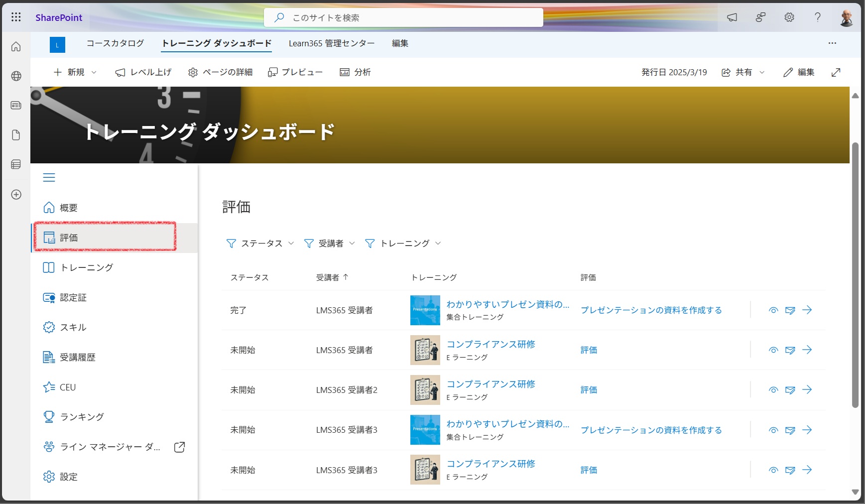Expand the page to full screen

tap(836, 72)
